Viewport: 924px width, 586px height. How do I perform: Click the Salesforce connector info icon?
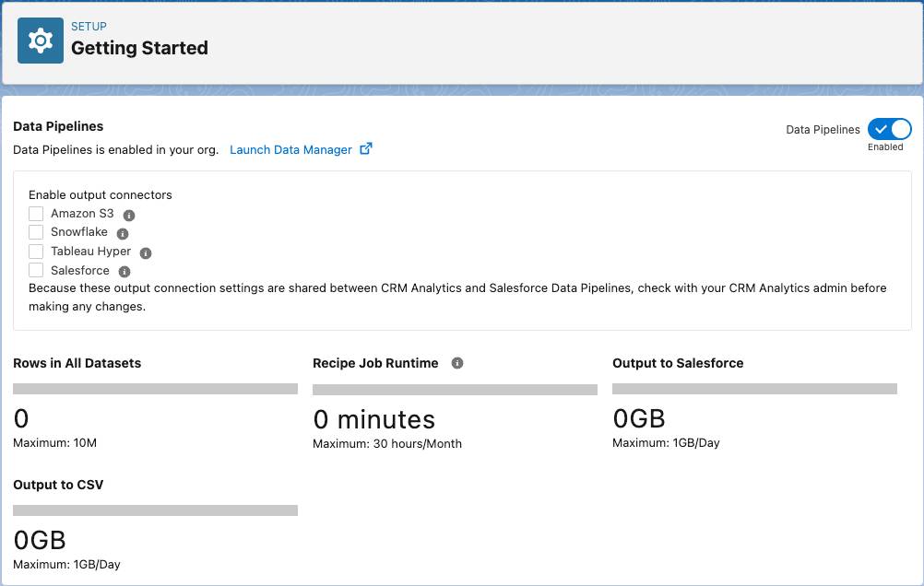tap(124, 272)
